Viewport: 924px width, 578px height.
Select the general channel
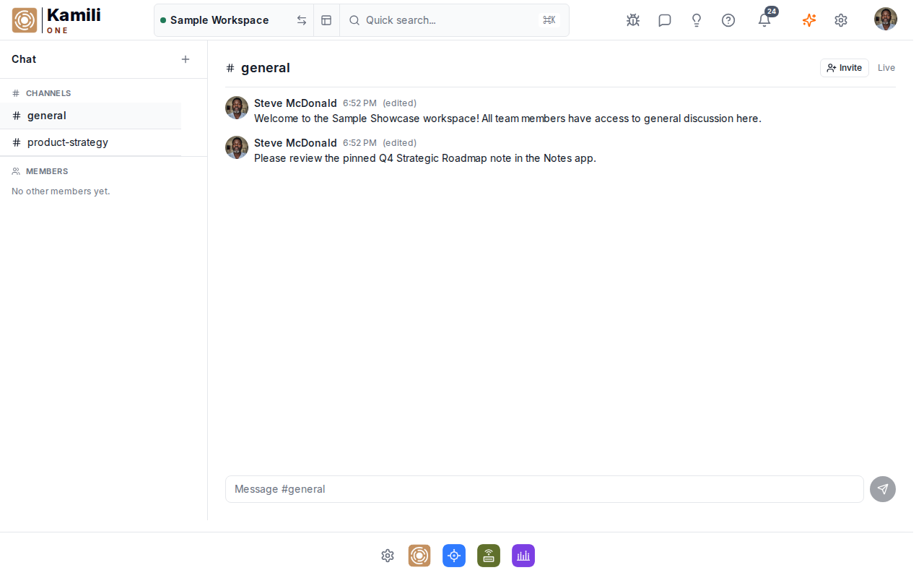pyautogui.click(x=90, y=116)
